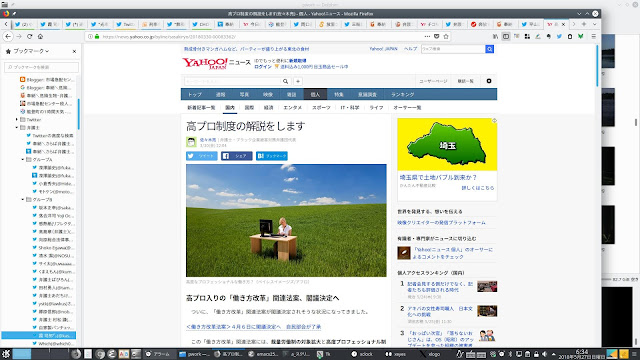This screenshot has height=360, width=640.
Task: Click the Twitter extension icon in the toolbar
Action: tap(559, 36)
